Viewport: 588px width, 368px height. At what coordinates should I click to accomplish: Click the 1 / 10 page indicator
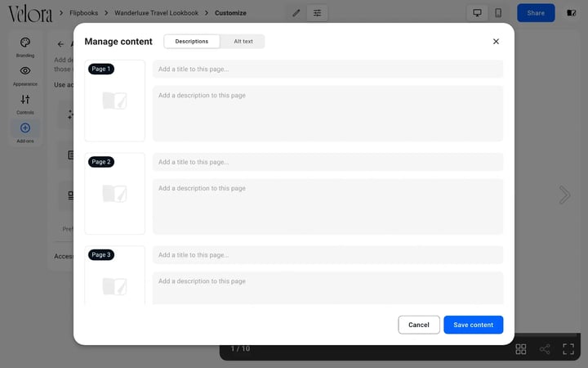pos(240,349)
